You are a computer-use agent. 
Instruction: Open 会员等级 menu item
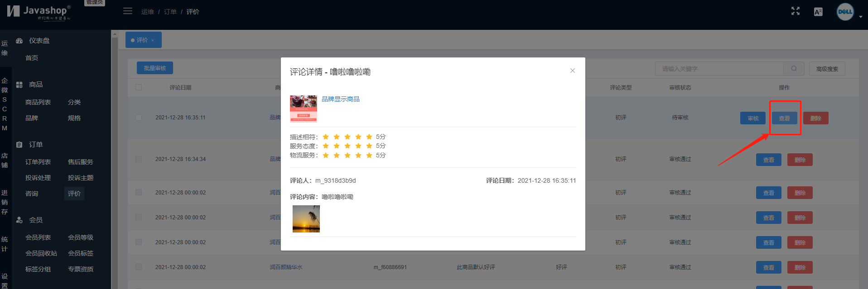[81, 237]
